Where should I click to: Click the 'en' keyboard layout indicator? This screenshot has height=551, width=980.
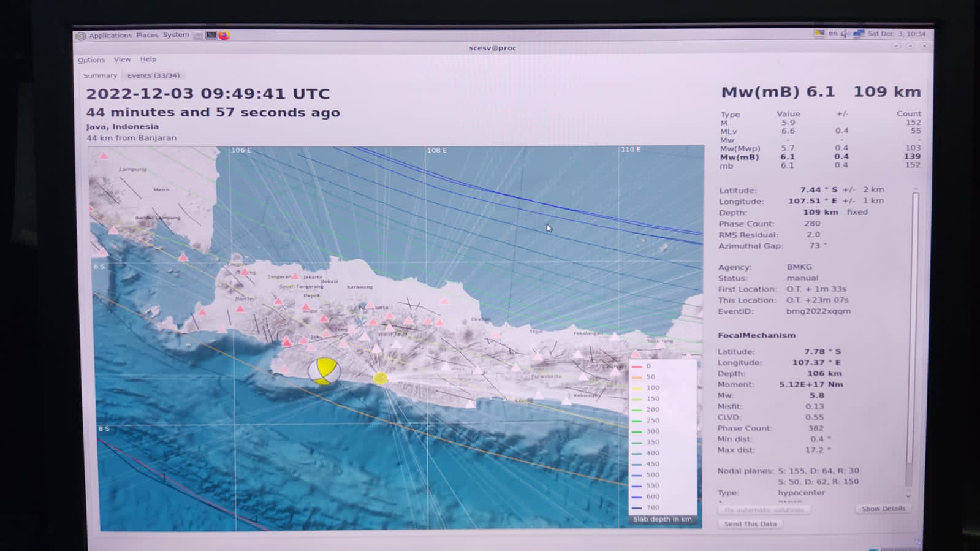click(x=833, y=34)
